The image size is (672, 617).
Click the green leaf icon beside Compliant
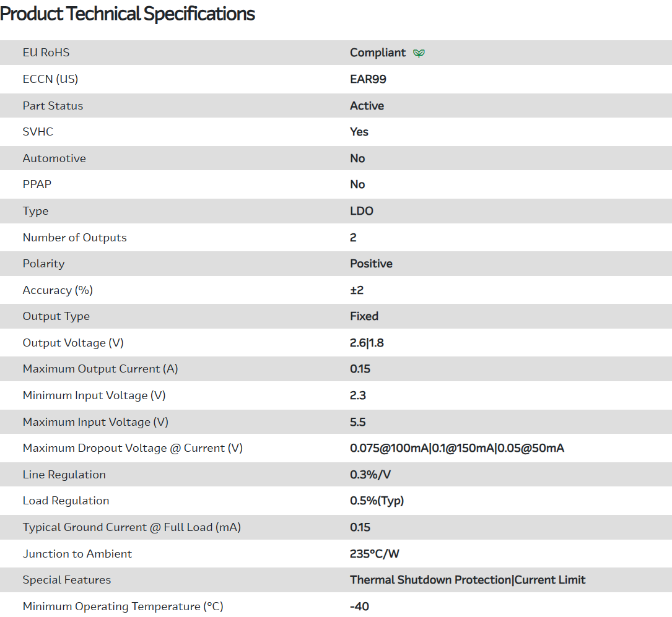[419, 53]
